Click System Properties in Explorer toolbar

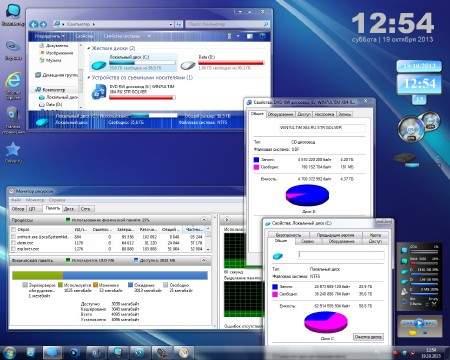click(122, 36)
